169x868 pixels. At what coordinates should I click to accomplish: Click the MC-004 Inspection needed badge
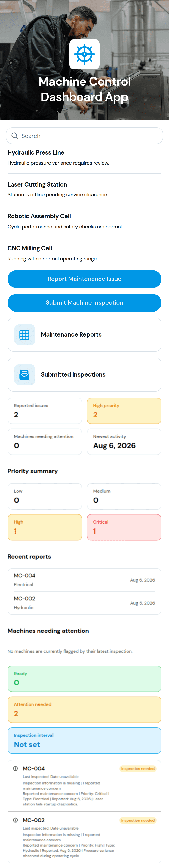[138, 769]
